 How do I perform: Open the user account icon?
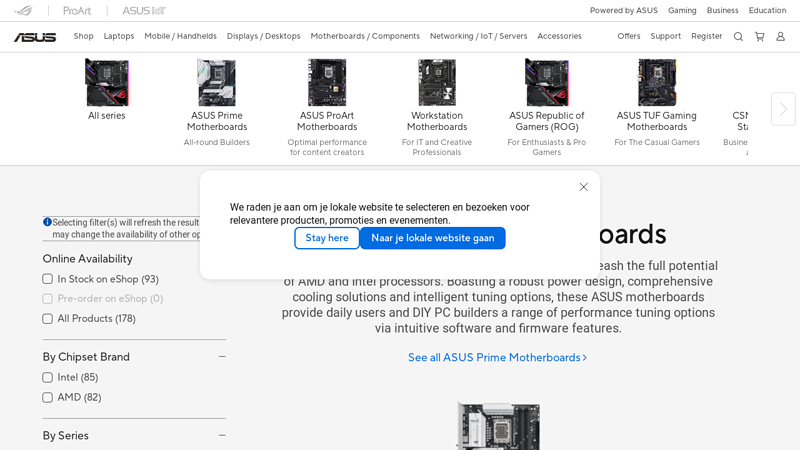point(781,37)
